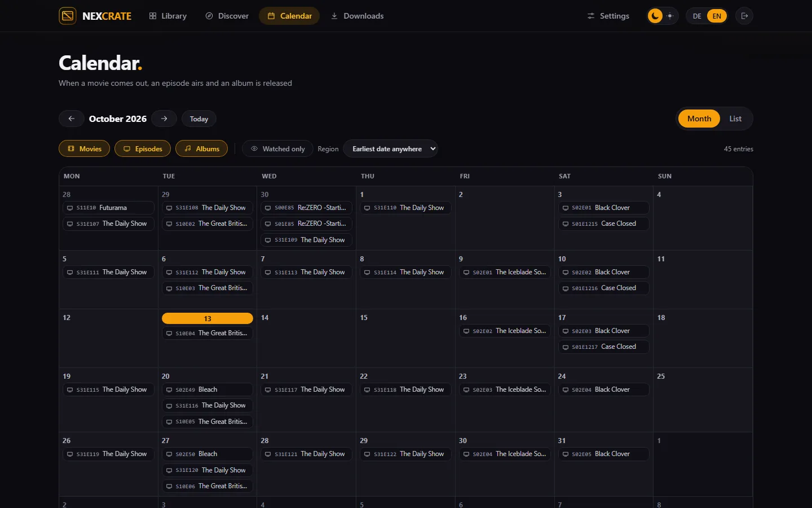Open S31E119 The Daily Show entry
This screenshot has width=812, height=508.
pos(108,454)
